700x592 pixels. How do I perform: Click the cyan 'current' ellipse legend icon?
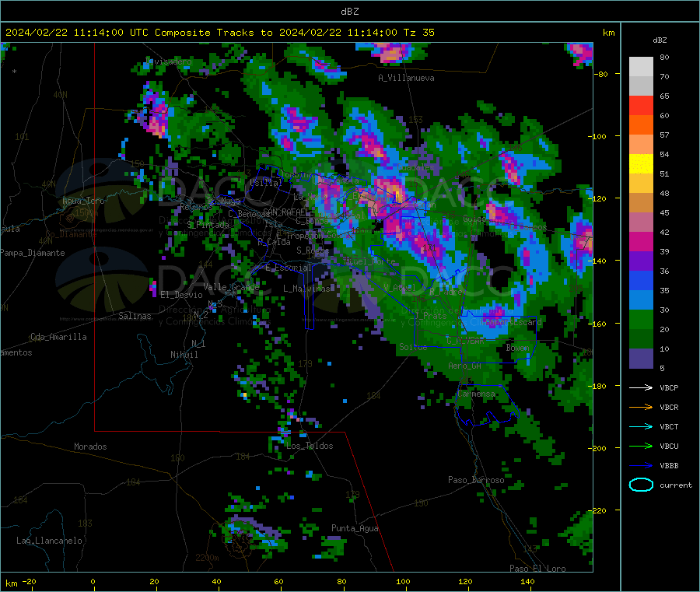pos(641,485)
